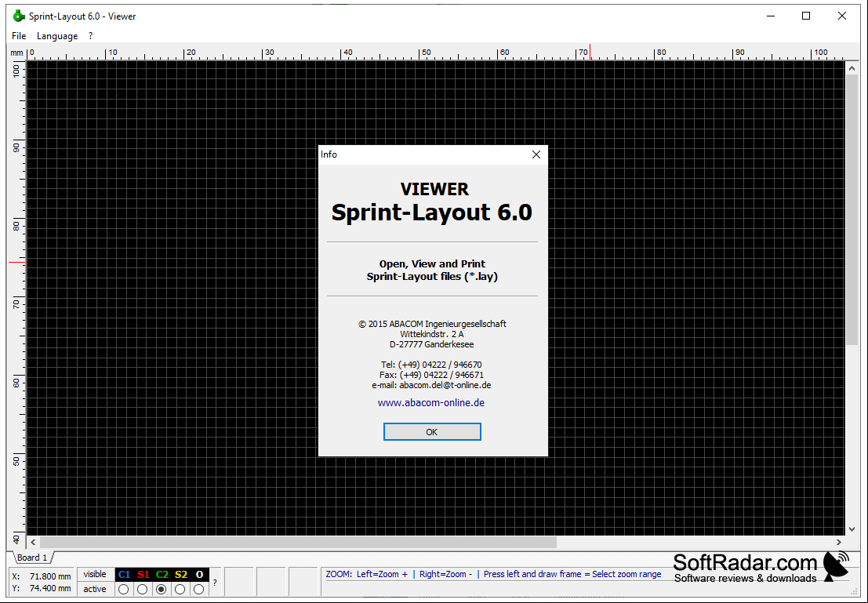Viewport: 868px width, 603px height.
Task: Click the 'mm' unit label on the ruler
Action: (x=16, y=53)
